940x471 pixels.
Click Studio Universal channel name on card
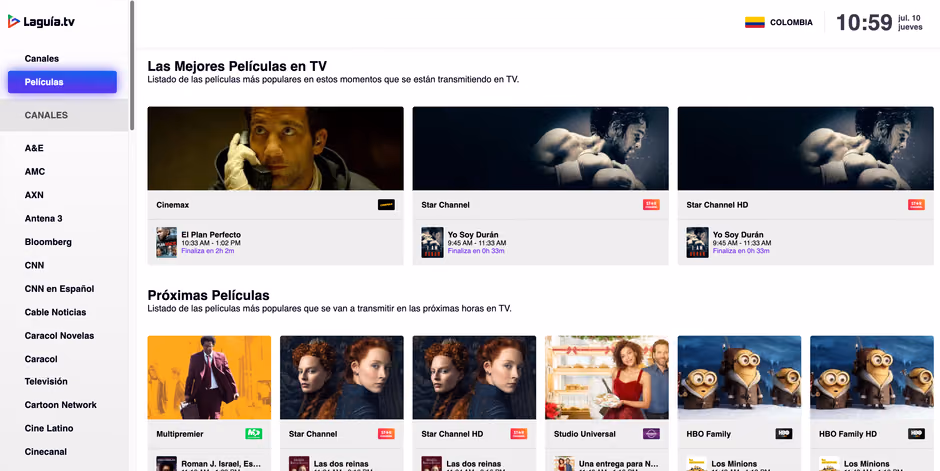click(585, 434)
